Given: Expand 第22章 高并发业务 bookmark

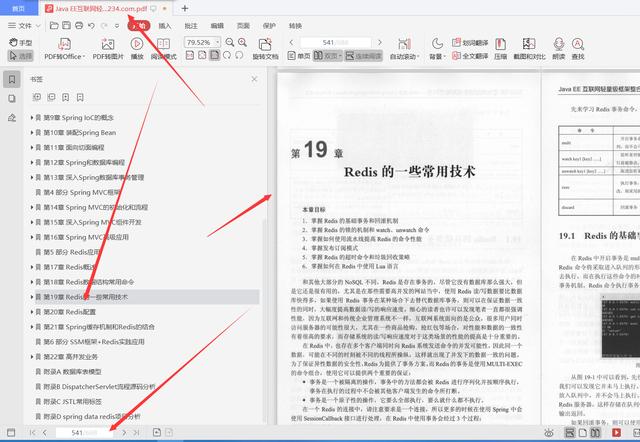Looking at the screenshot, I should click(x=32, y=357).
